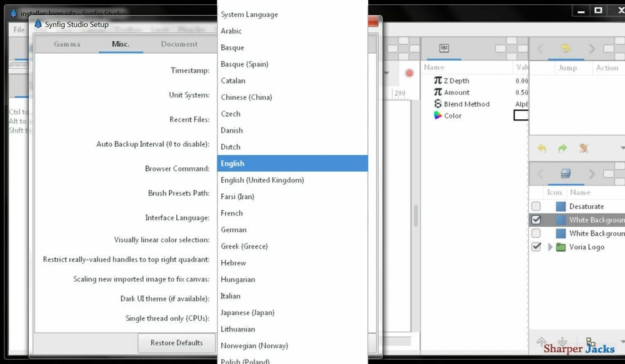Click the green Redo arrow in History panel

[562, 148]
